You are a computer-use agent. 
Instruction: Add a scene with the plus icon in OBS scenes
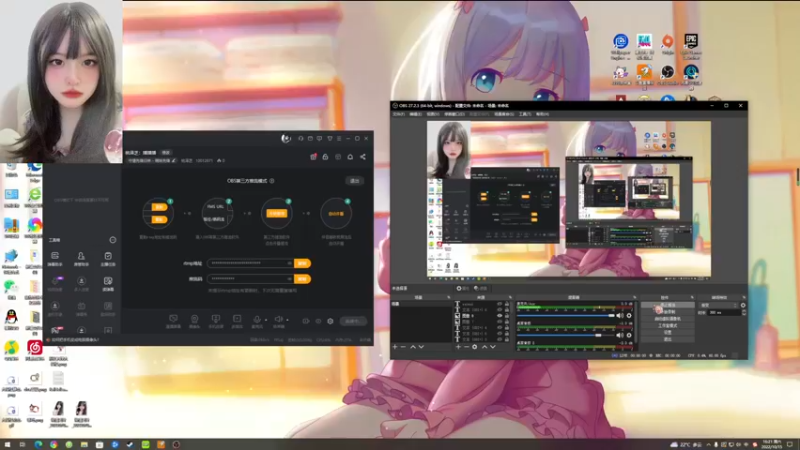coord(395,347)
